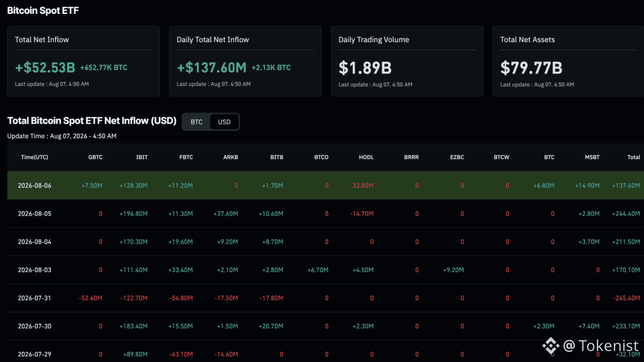The image size is (644, 362).
Task: Click the MSBT column header
Action: [592, 157]
